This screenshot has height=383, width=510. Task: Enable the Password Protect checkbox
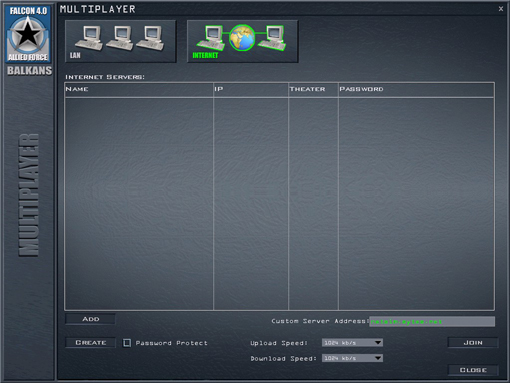click(x=127, y=343)
